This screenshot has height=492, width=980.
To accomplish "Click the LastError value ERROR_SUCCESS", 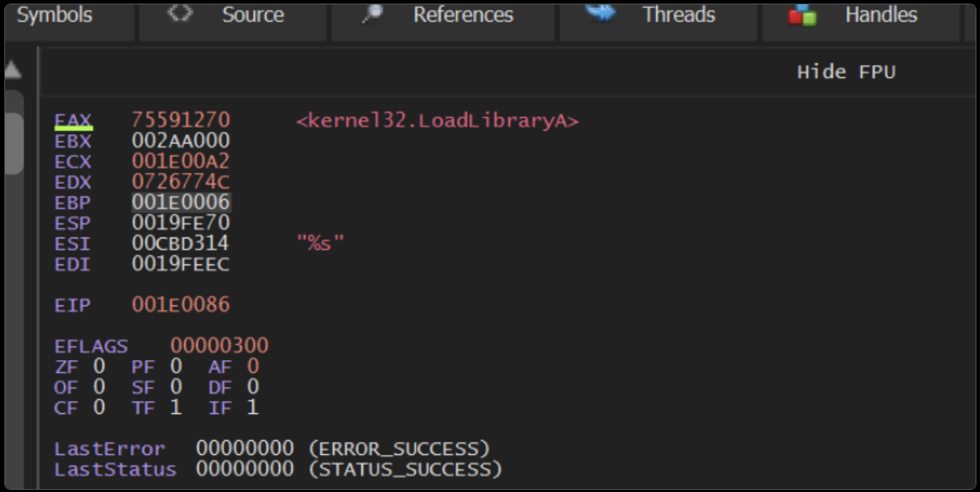I will [343, 448].
